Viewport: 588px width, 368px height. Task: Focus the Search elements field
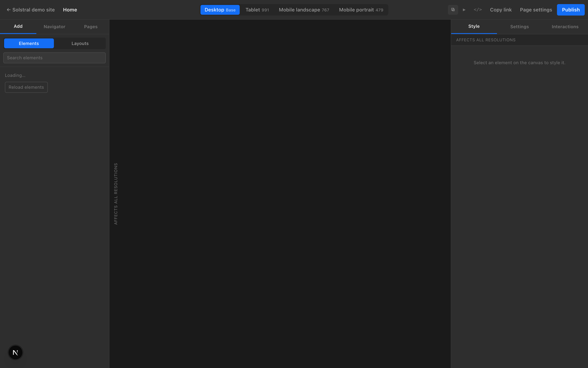[55, 58]
